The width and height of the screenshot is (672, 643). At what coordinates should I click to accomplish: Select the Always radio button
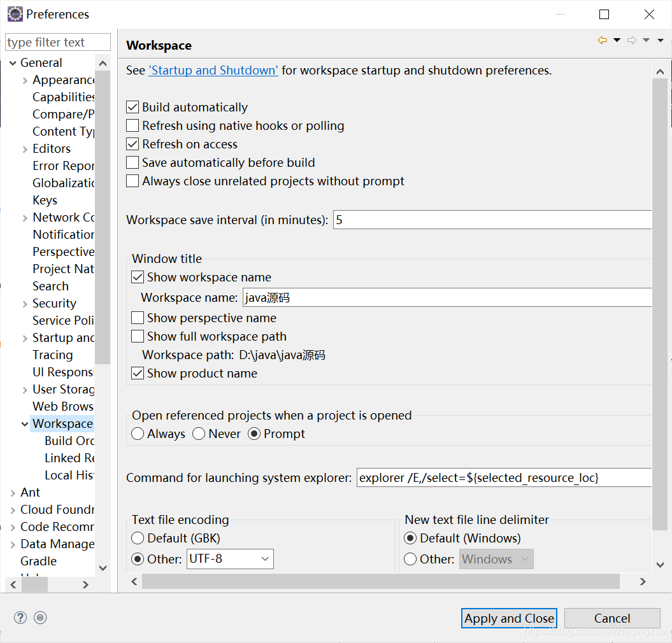click(x=138, y=434)
